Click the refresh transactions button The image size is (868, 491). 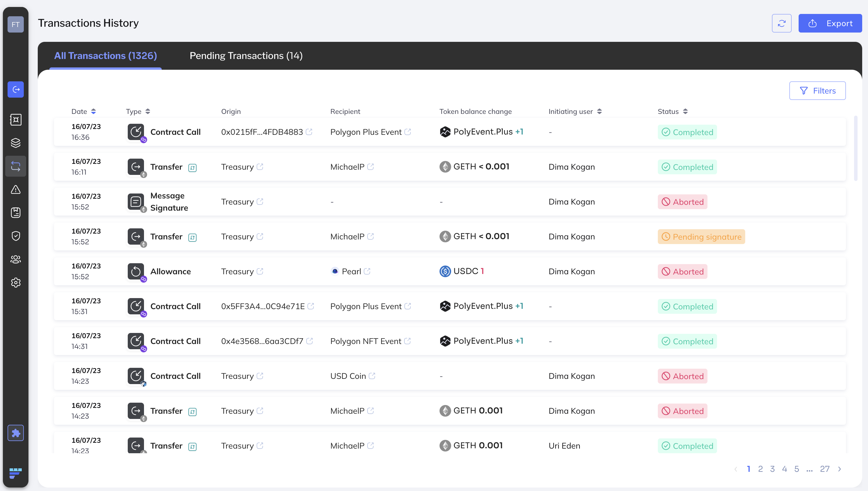782,23
